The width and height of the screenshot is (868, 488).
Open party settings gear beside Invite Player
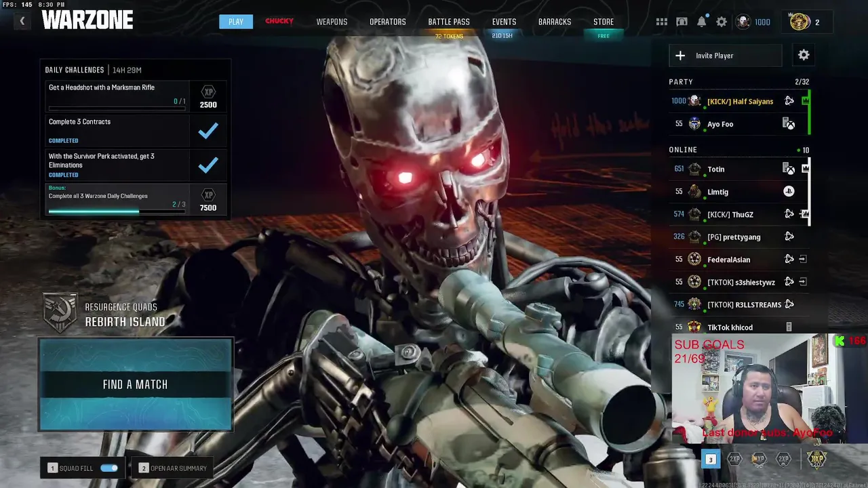(804, 55)
